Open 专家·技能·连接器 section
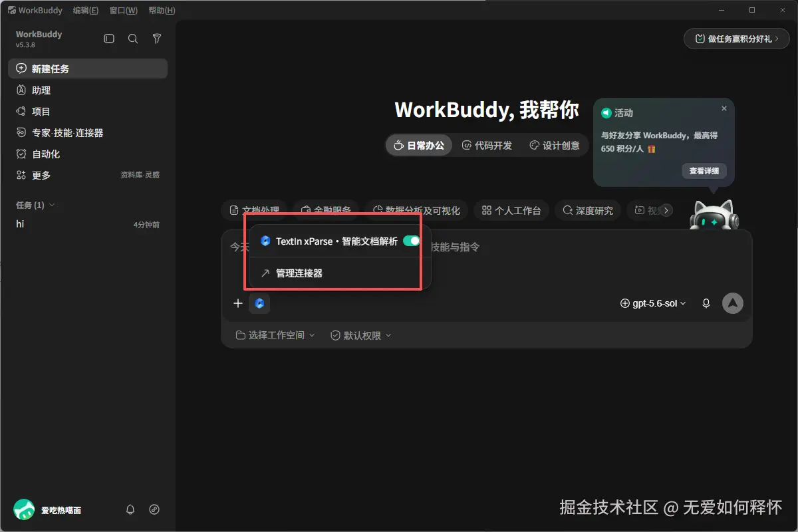The height and width of the screenshot is (532, 798). click(x=88, y=132)
